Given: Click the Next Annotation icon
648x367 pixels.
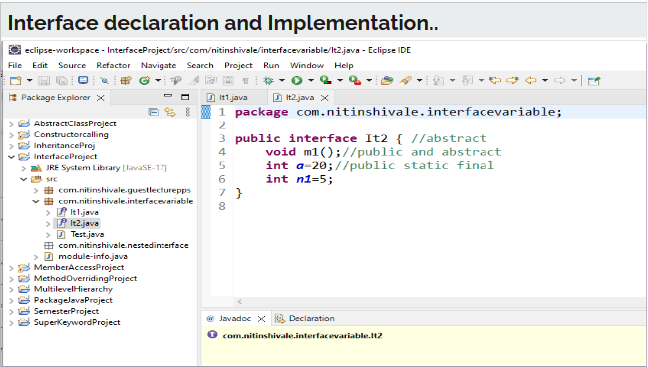Looking at the screenshot, I should pyautogui.click(x=438, y=81).
